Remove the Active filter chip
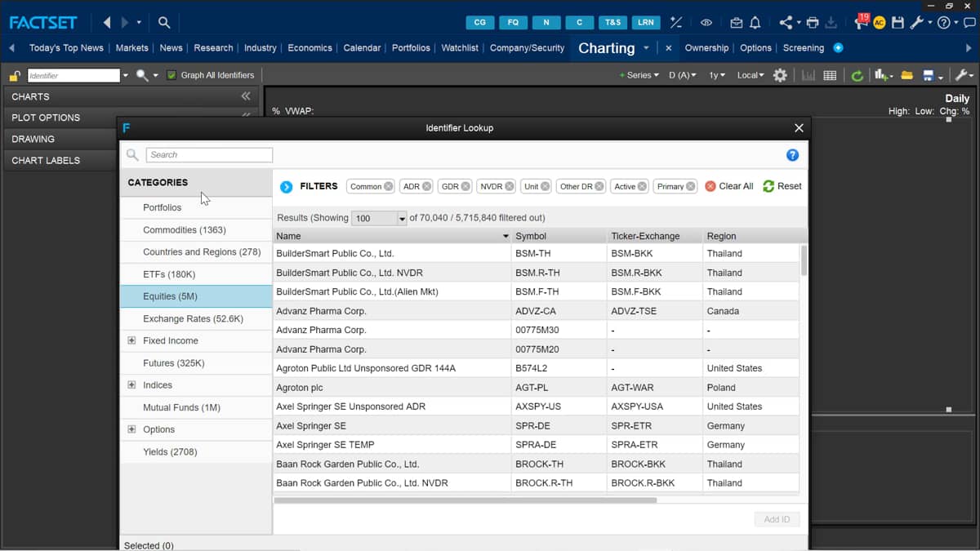Screen dimensions: 980x551 tap(643, 186)
